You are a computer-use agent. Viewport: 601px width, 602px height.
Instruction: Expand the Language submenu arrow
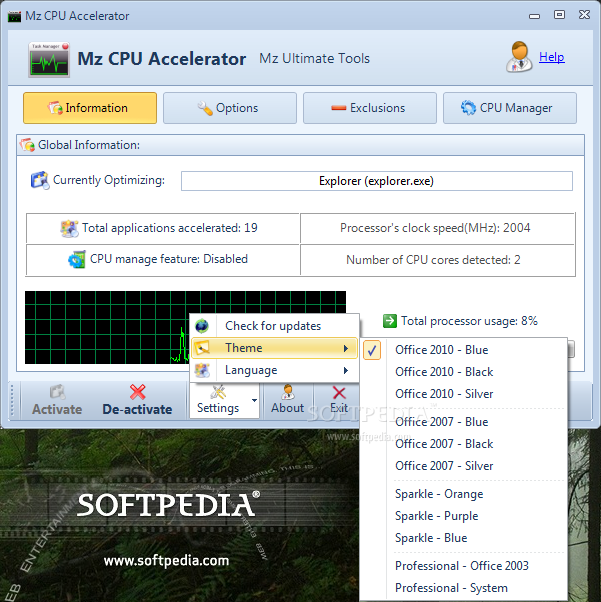click(x=346, y=370)
